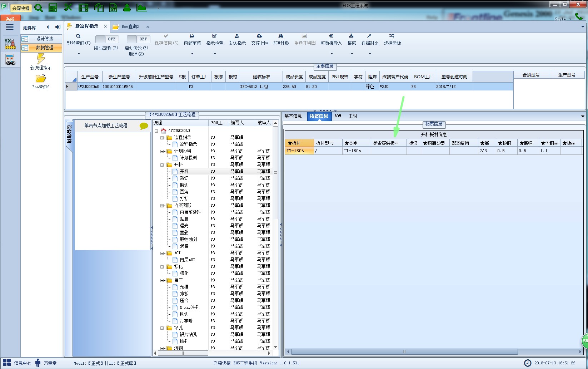Click 数据对比 compare icon
Screen dimensions: 588x369
coord(369,36)
